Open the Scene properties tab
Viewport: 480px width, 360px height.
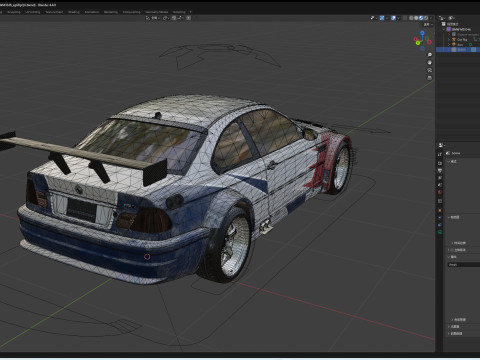[x=440, y=185]
